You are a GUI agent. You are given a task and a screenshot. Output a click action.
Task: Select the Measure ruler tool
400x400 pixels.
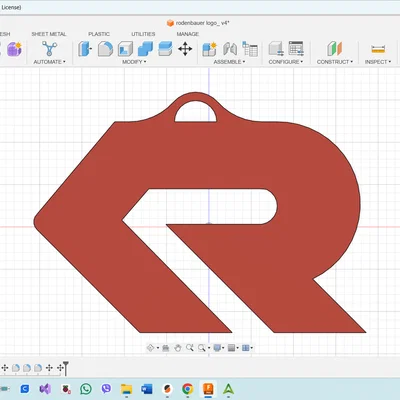tap(378, 49)
